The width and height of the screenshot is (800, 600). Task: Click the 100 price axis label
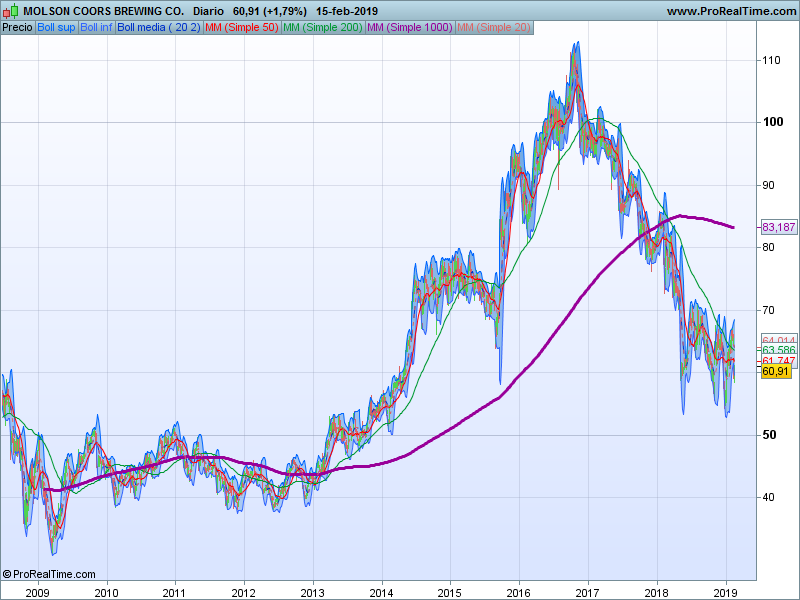pyautogui.click(x=772, y=122)
